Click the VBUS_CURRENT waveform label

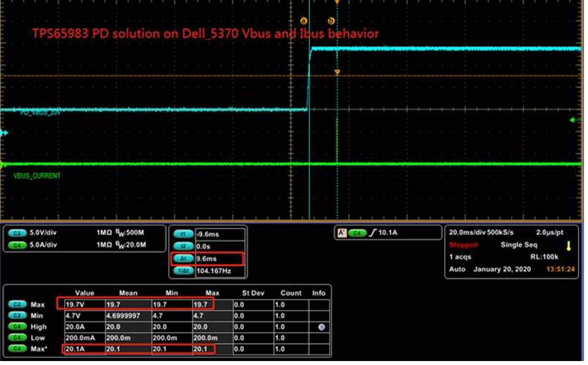click(37, 176)
